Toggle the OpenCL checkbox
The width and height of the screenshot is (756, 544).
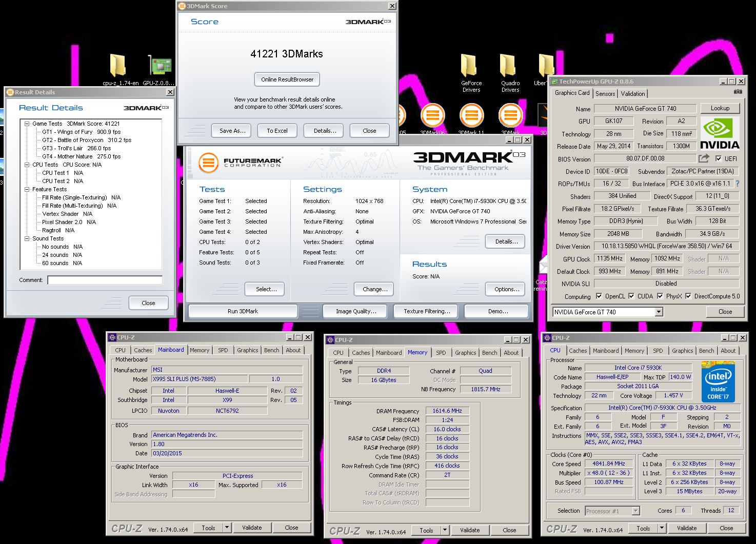coord(599,296)
